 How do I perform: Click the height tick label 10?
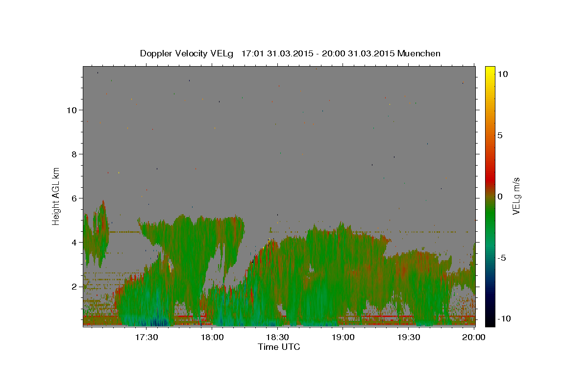[71, 110]
